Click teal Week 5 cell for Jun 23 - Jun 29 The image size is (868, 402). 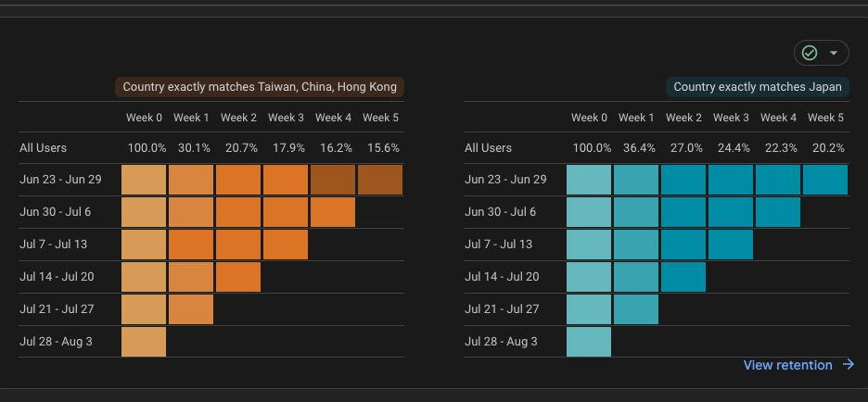click(x=825, y=180)
